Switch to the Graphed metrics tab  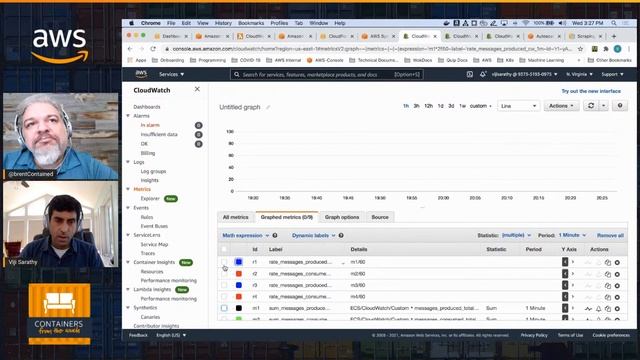tap(287, 217)
